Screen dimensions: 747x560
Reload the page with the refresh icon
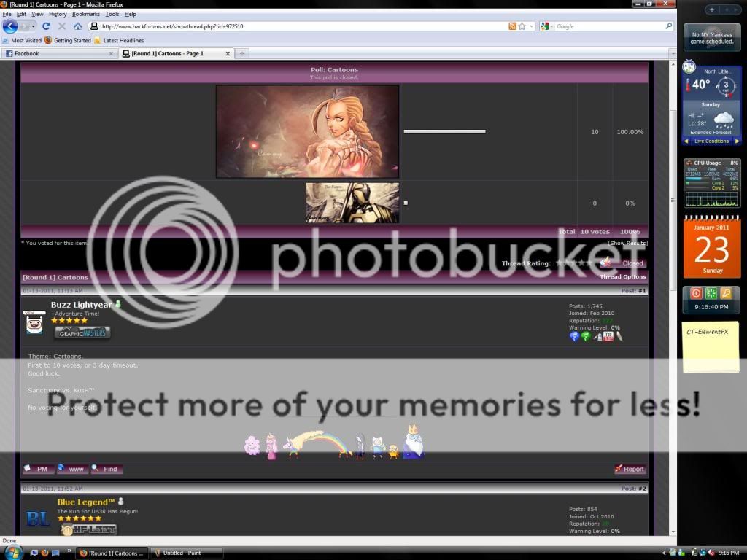[x=46, y=26]
